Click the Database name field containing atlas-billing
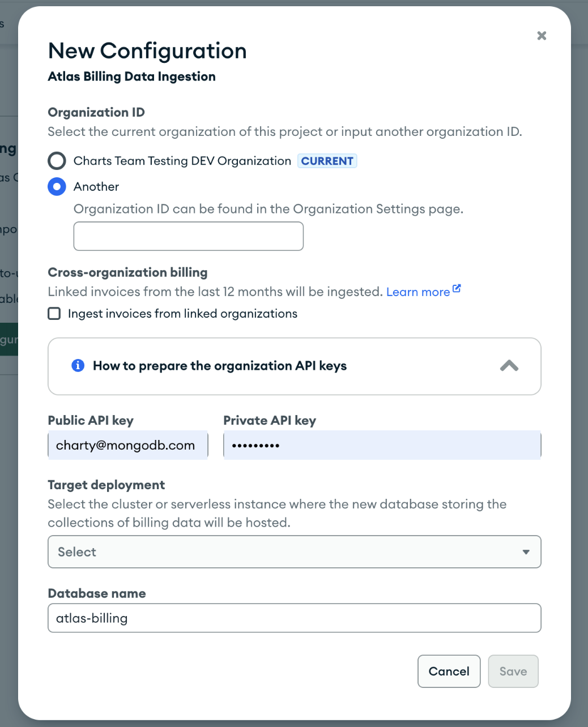Screen dimensions: 588x727 [x=295, y=618]
